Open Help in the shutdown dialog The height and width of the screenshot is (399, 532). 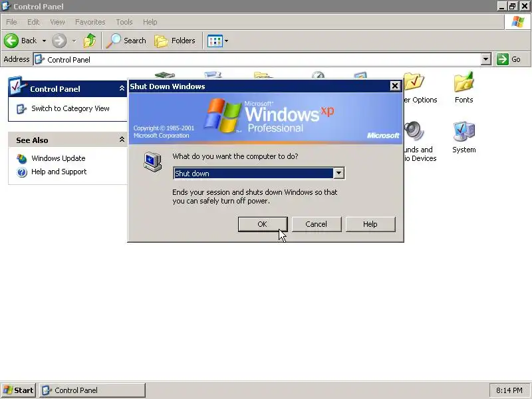click(x=370, y=224)
